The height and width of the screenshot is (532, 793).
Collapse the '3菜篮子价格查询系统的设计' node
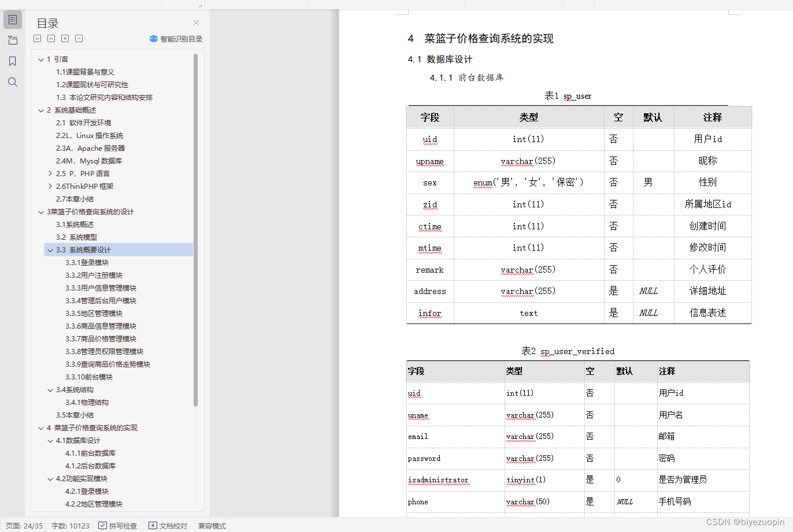point(41,212)
